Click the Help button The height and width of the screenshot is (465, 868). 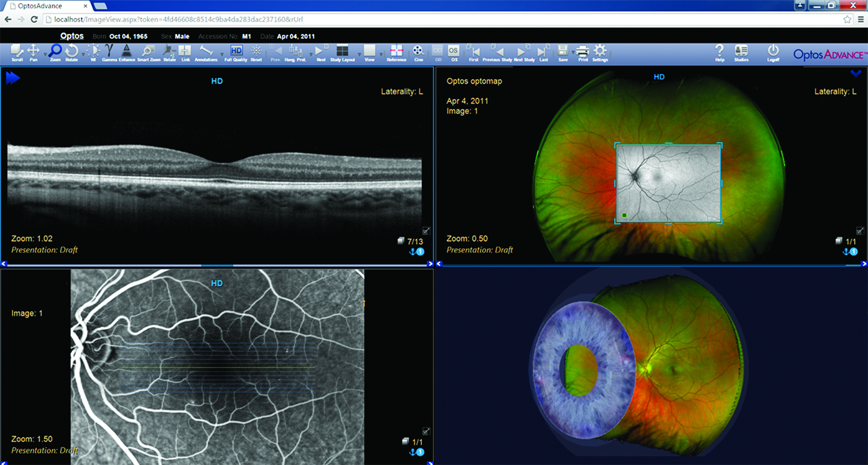click(719, 53)
